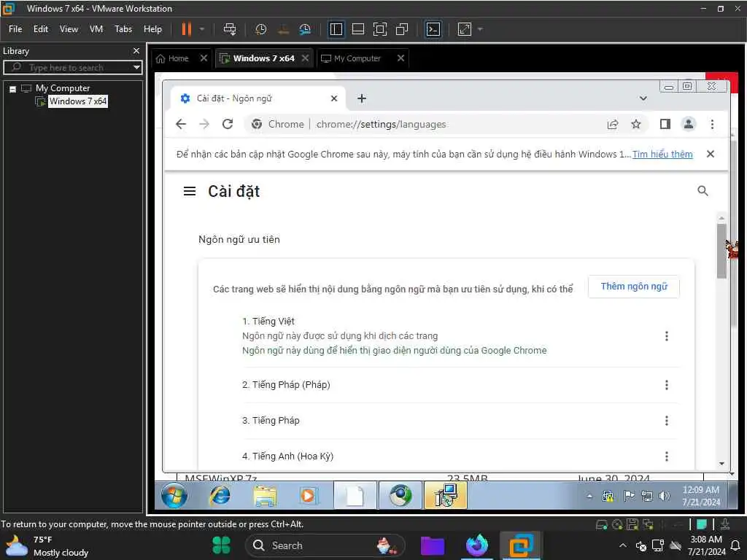Search Chrome settings with the magnifier icon

click(x=703, y=191)
